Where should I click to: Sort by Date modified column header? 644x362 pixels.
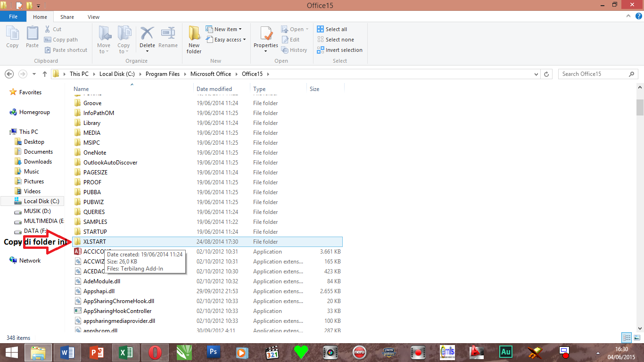click(223, 89)
